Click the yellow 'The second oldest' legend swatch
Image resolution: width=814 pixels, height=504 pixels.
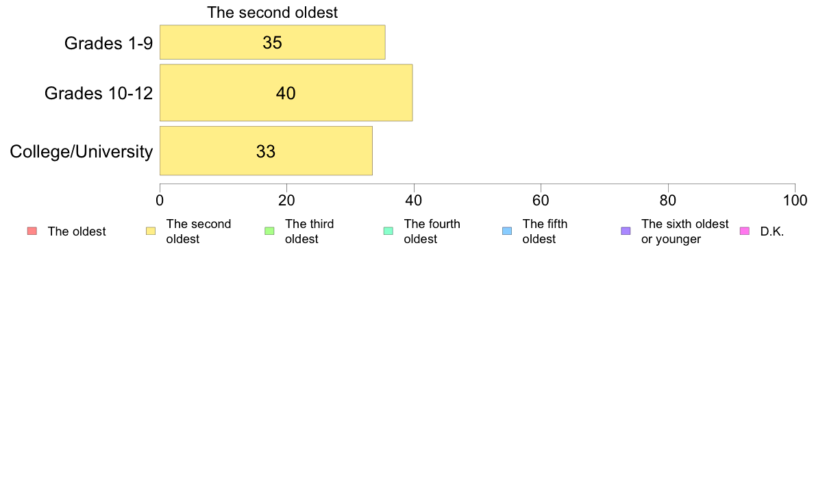[151, 231]
